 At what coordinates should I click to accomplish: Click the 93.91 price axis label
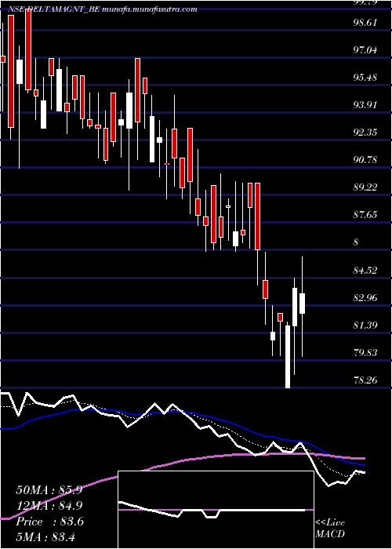click(x=365, y=104)
